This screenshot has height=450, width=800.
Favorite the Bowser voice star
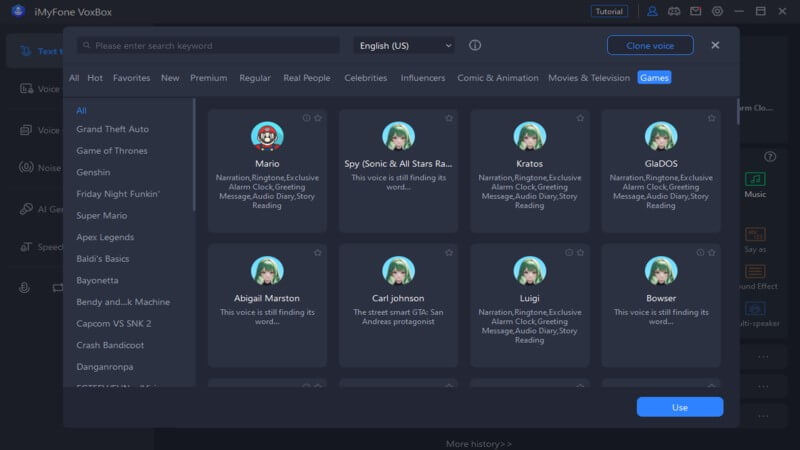pos(711,253)
